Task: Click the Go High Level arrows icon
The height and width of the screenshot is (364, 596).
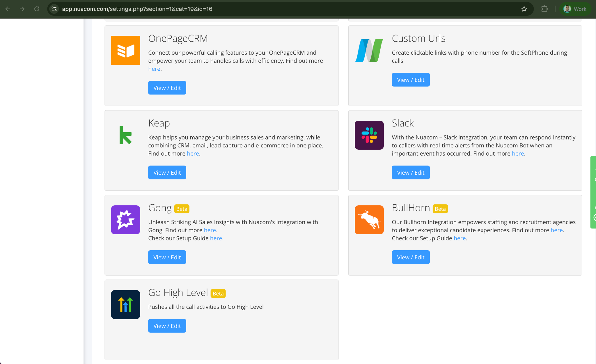Action: (125, 304)
